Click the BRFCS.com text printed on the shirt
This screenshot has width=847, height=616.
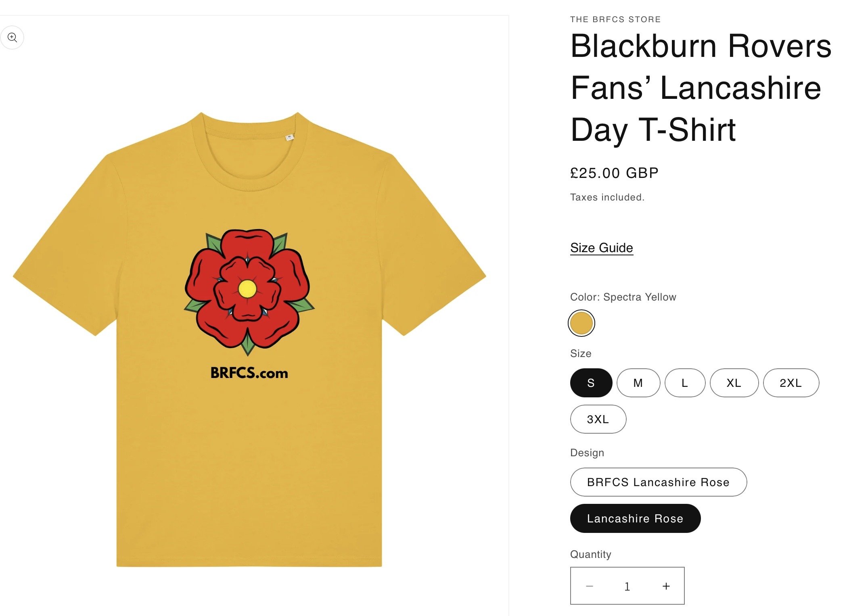click(249, 373)
